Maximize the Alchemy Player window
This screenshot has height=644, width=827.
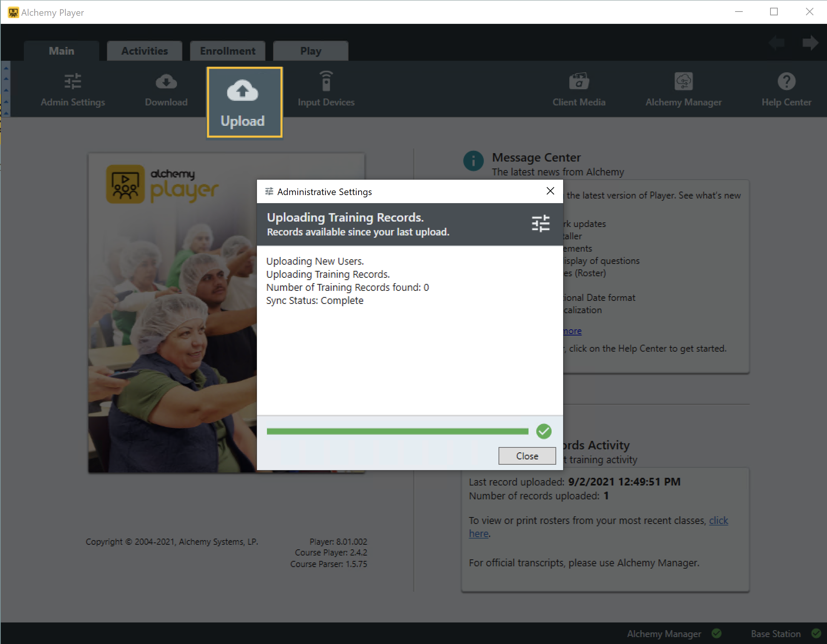(x=774, y=12)
